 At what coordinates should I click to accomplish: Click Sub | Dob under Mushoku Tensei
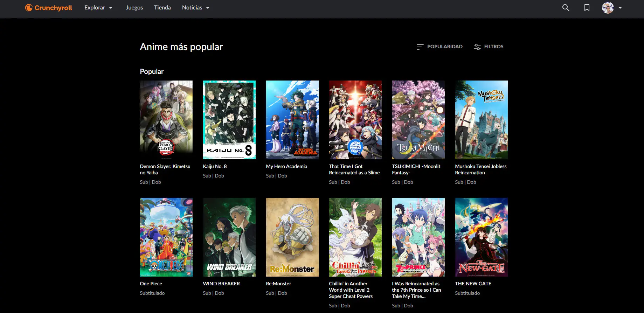[x=465, y=182]
